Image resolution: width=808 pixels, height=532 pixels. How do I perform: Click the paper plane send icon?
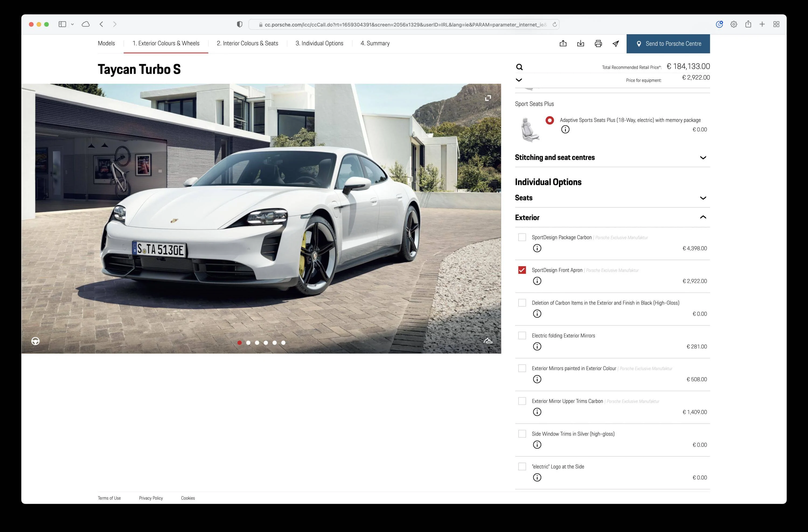(615, 43)
